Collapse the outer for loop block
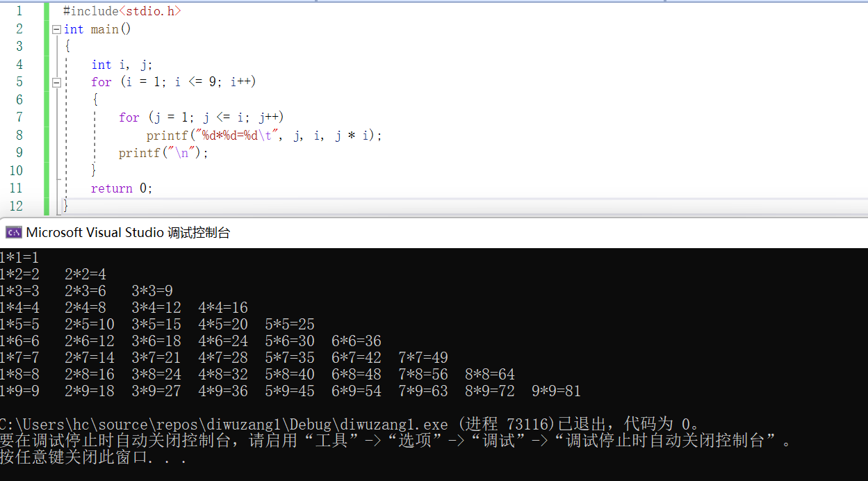The image size is (868, 481). pos(55,81)
